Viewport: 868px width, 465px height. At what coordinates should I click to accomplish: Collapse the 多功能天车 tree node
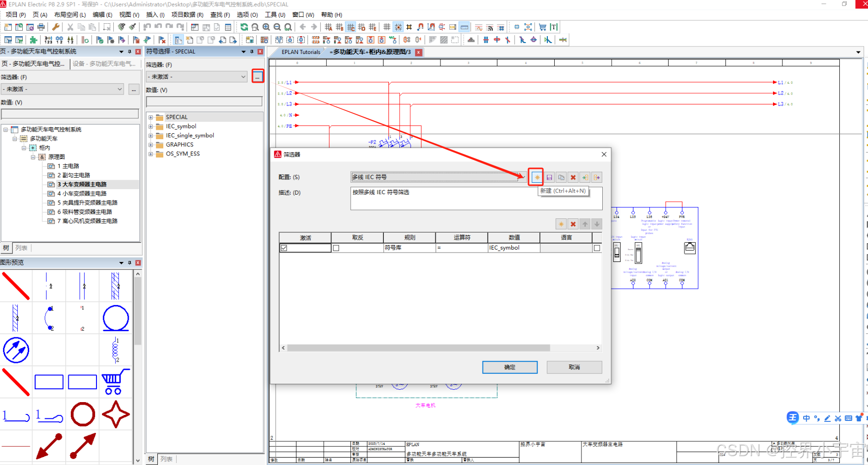click(15, 139)
